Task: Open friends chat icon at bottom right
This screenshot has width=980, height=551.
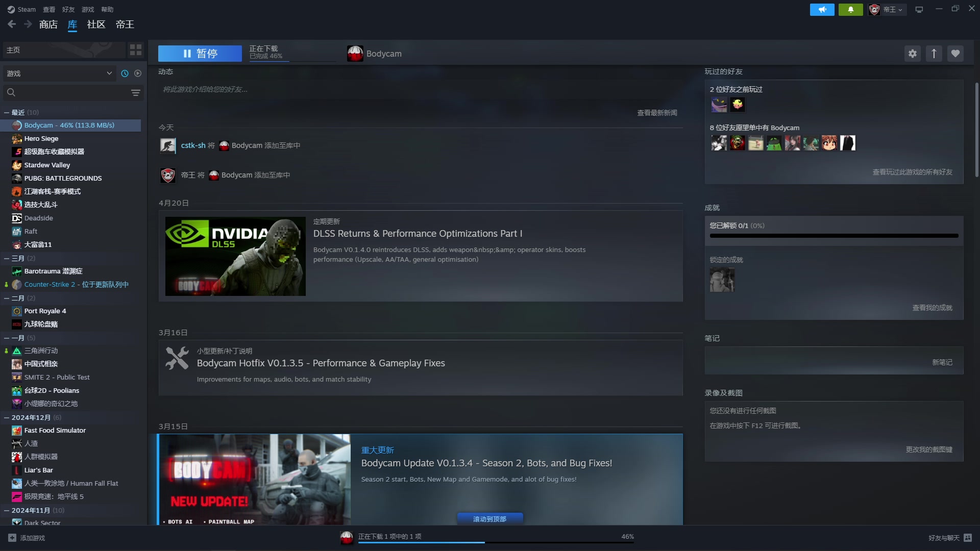Action: pos(968,538)
